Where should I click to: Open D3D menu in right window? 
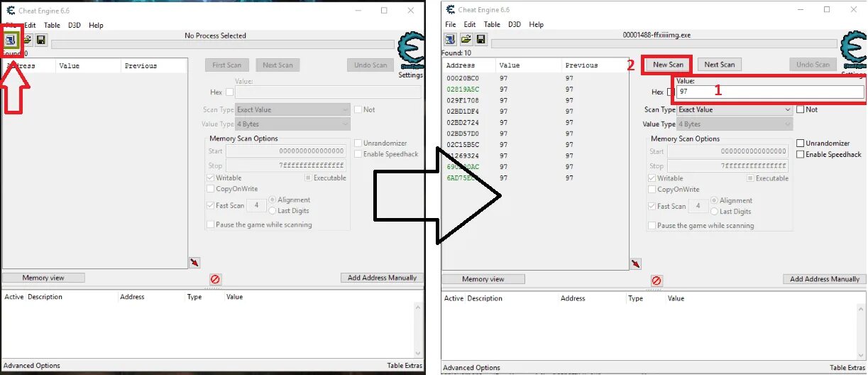point(515,24)
